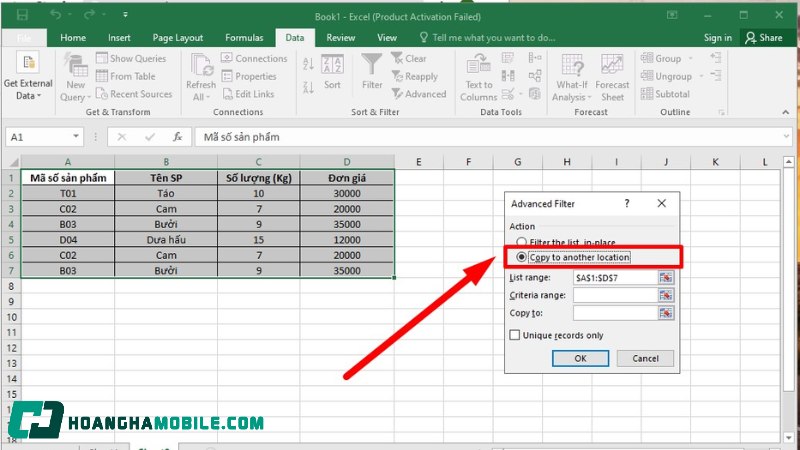Click Reapply filter button
The height and width of the screenshot is (450, 800).
click(x=415, y=76)
